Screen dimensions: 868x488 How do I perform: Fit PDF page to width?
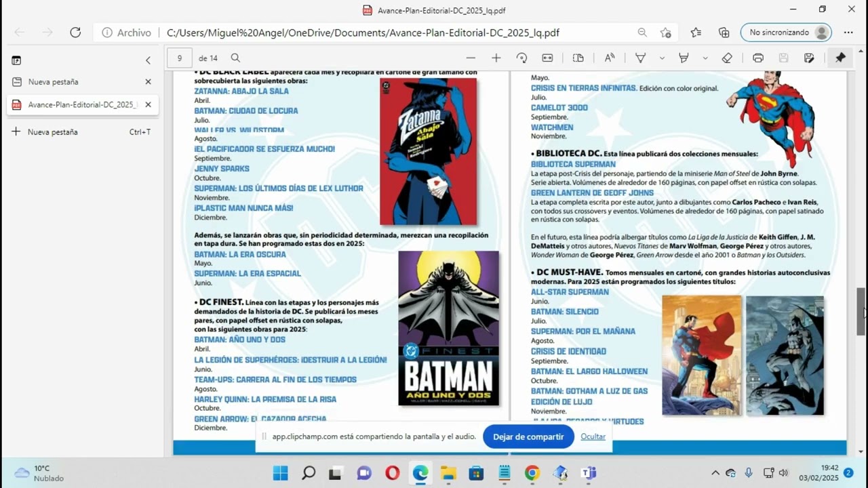coord(547,58)
